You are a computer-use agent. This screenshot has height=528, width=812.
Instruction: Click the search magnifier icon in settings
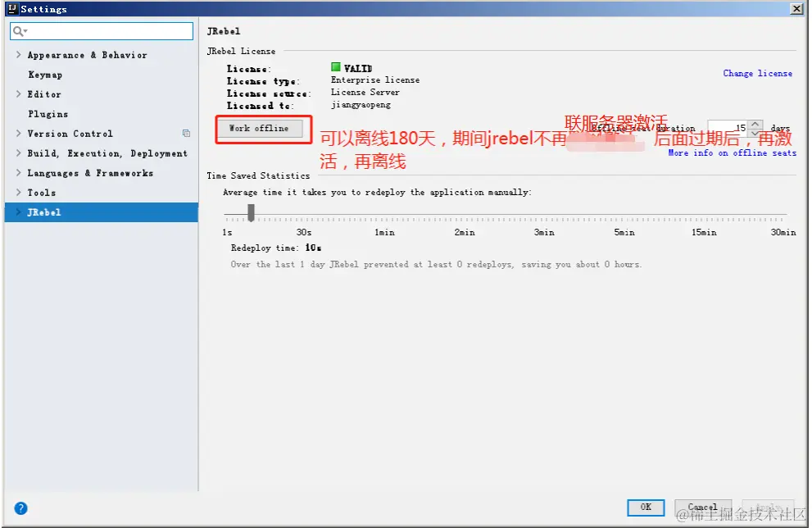[x=19, y=31]
